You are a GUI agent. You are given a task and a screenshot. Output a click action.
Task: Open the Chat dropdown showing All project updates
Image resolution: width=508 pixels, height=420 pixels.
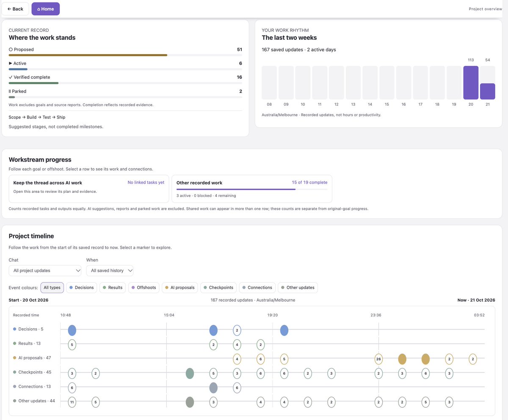point(45,271)
